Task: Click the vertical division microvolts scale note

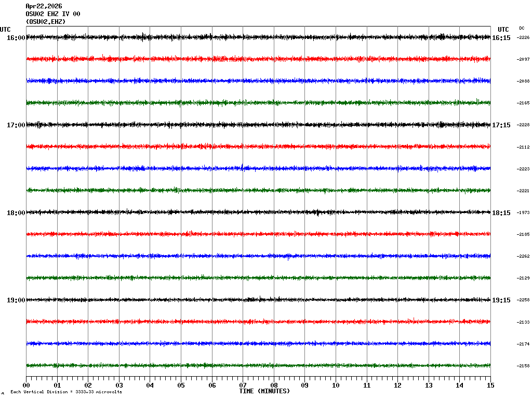Action: 66,392
